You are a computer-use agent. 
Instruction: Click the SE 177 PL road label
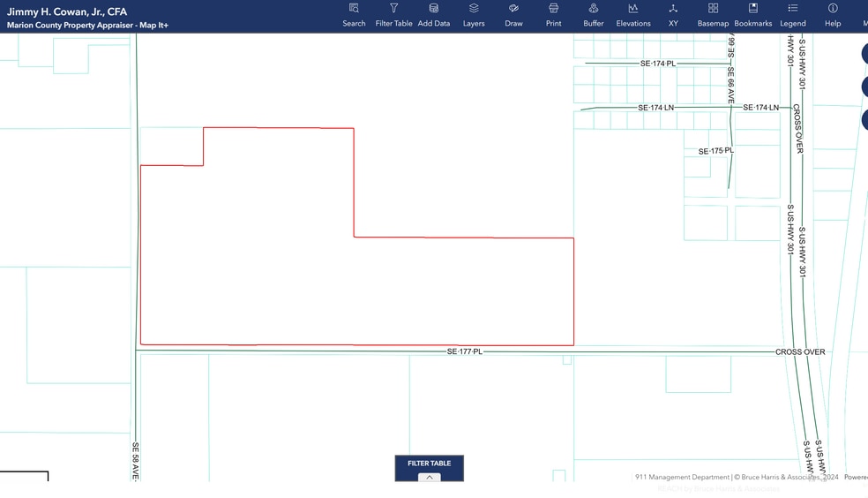pyautogui.click(x=464, y=351)
